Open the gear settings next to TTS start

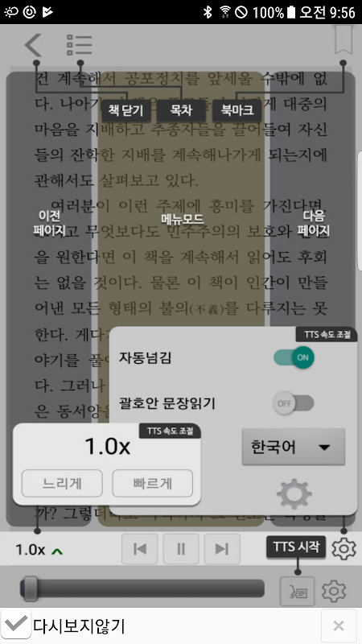coord(343,549)
